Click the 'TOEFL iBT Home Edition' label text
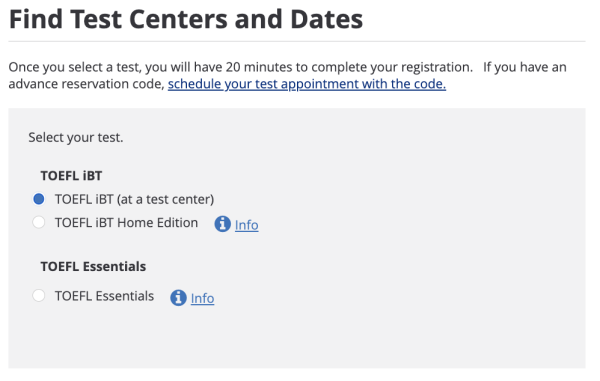Screen dimensions: 600x381 126,223
